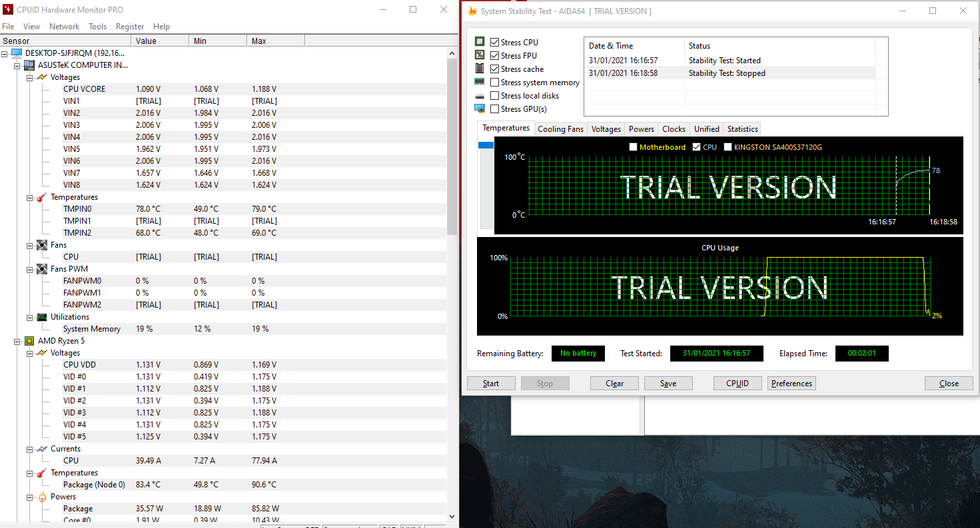Image resolution: width=980 pixels, height=528 pixels.
Task: Click the Utilizations icon
Action: coord(42,317)
